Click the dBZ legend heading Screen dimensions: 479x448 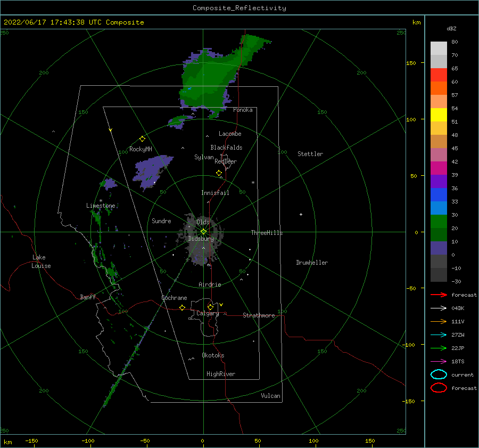[x=451, y=28]
